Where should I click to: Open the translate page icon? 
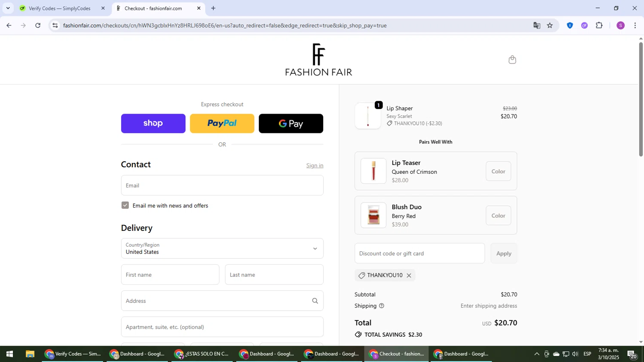[537, 25]
